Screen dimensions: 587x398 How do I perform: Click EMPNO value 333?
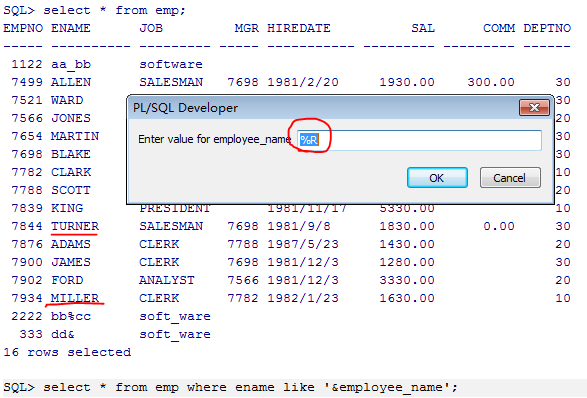tap(31, 334)
